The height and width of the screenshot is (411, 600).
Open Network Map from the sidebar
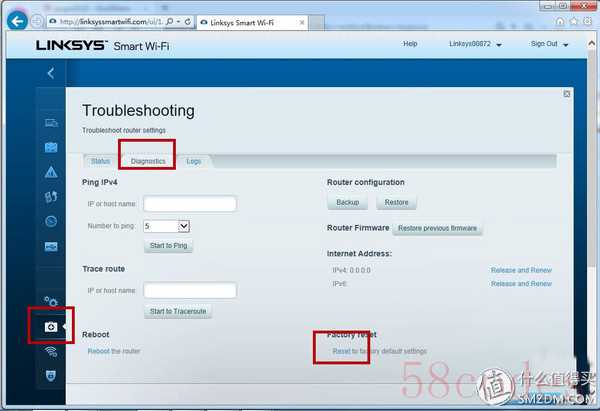(x=51, y=122)
